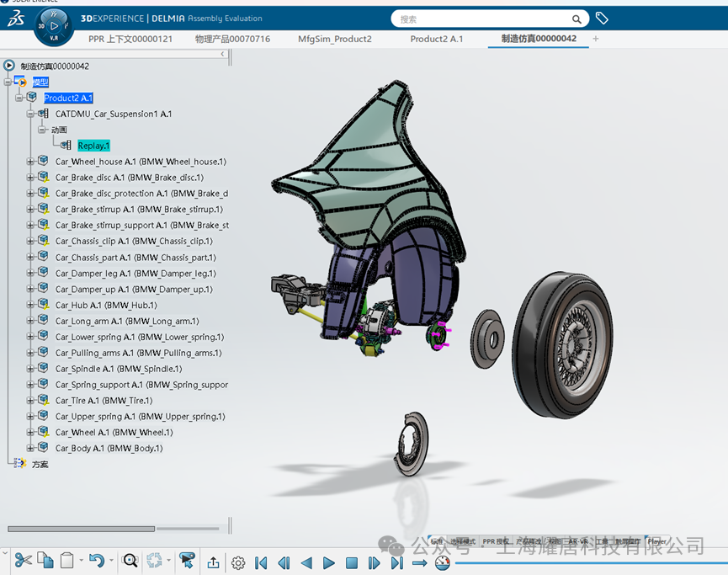Click the 3DS compass logo icon
The height and width of the screenshot is (575, 728).
point(16,19)
